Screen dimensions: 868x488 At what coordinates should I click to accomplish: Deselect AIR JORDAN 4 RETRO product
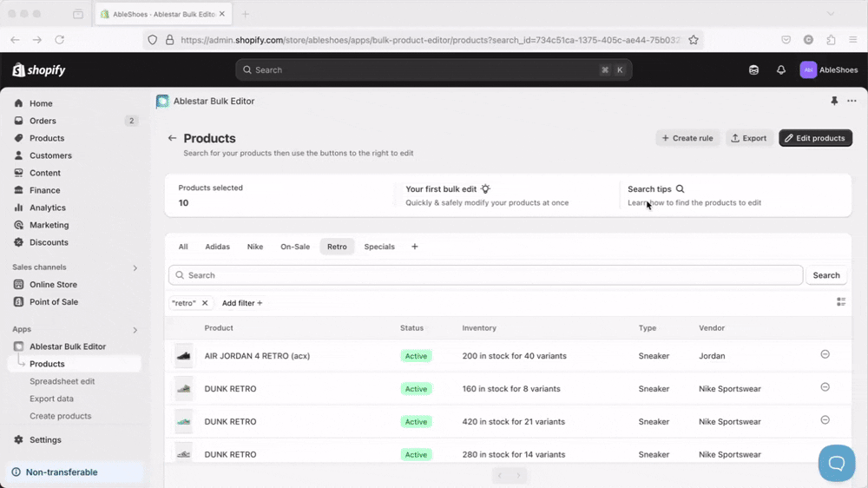click(825, 354)
